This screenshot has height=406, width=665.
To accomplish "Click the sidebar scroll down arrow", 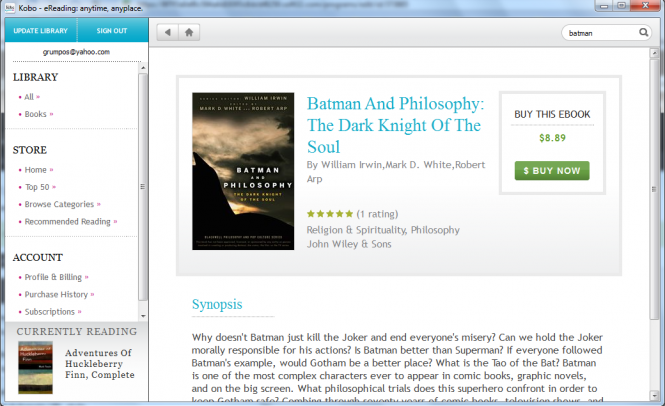I will 143,316.
